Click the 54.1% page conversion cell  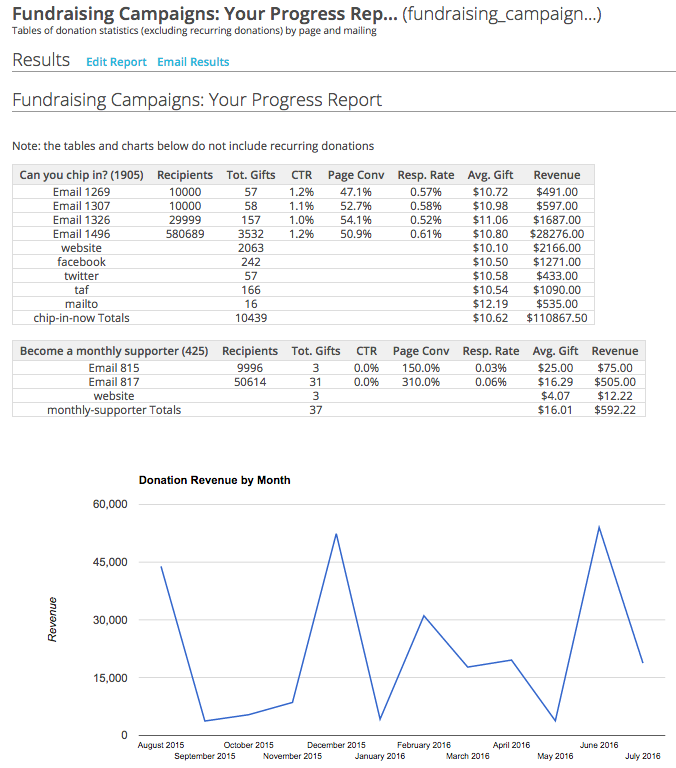pos(356,220)
